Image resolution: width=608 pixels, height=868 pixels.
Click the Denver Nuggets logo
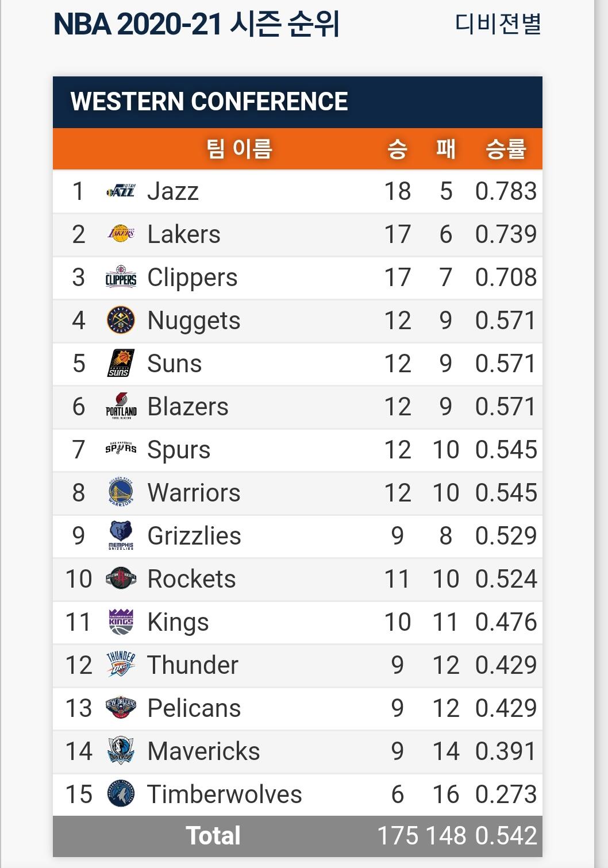click(x=121, y=320)
